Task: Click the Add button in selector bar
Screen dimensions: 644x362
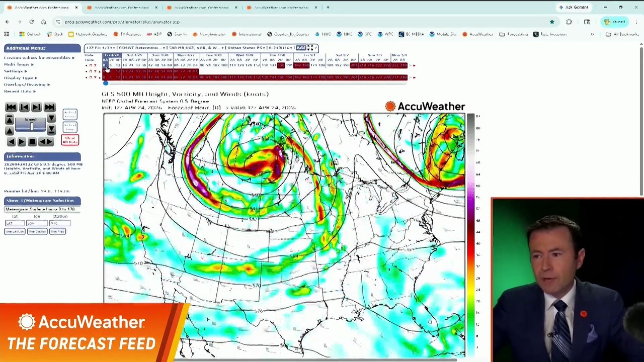Action: tap(300, 48)
